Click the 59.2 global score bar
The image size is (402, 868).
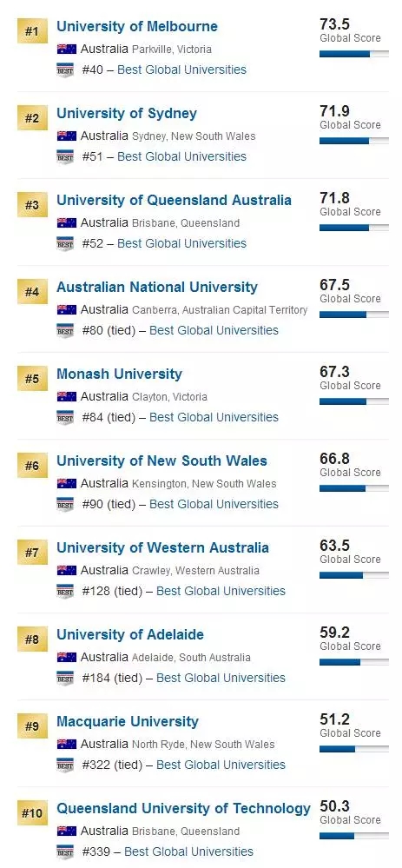tap(354, 661)
